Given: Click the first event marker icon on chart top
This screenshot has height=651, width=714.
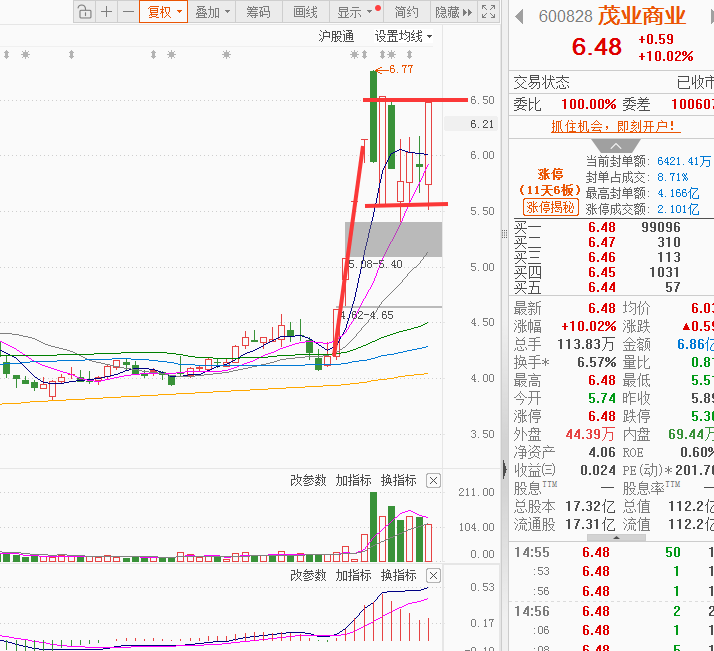Looking at the screenshot, I should tap(6, 55).
